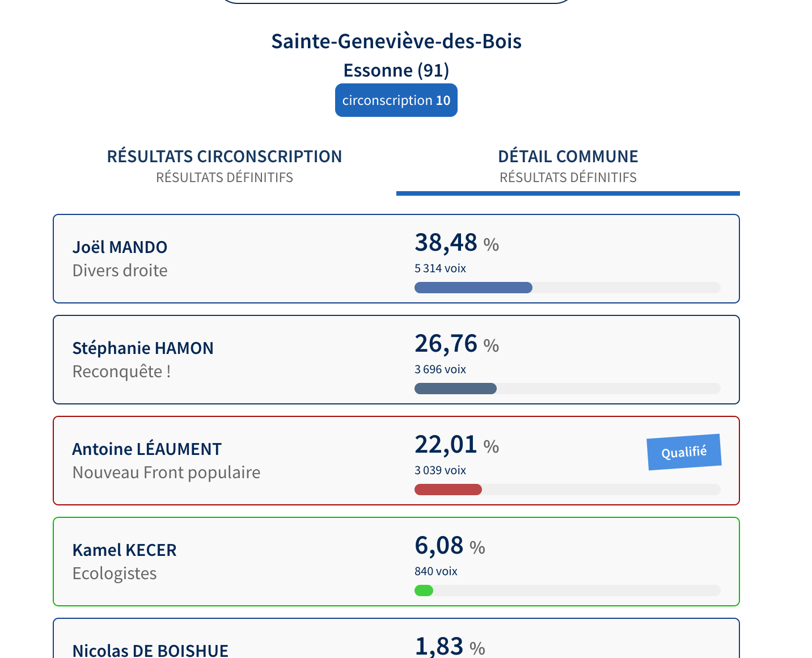
Task: Click the Qualifié badge on Antoine Léaument
Action: pos(684,452)
